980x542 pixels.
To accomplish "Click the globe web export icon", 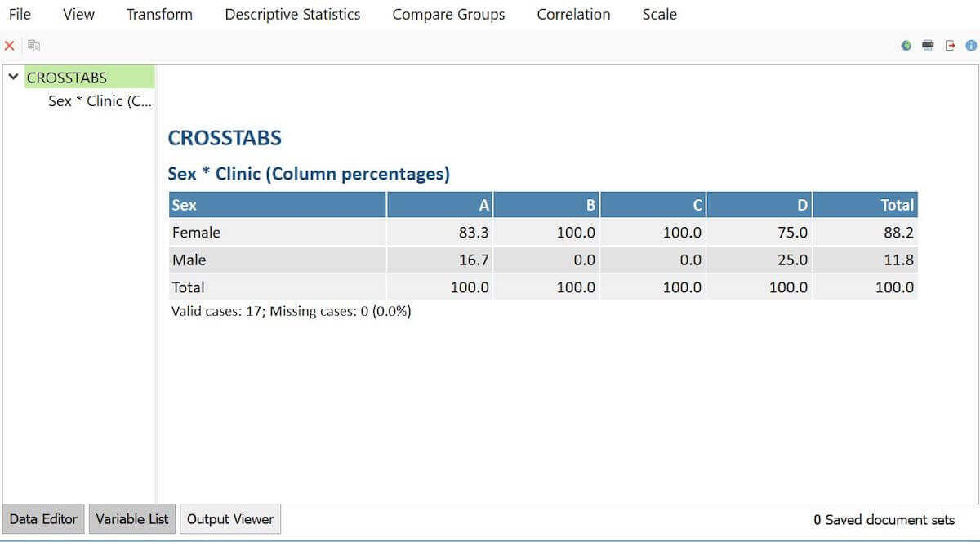I will point(906,46).
